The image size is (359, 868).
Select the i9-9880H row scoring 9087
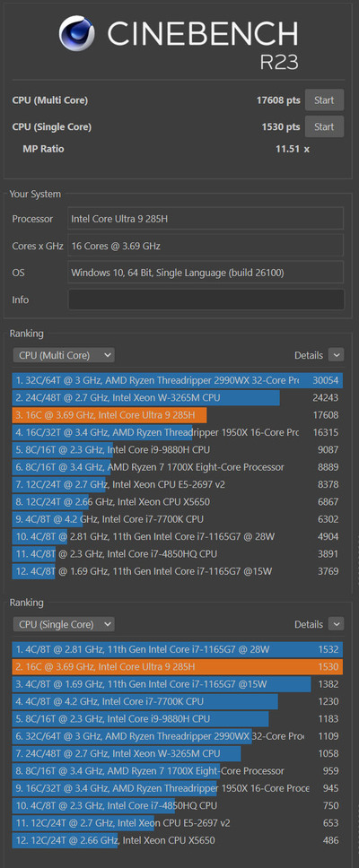[178, 450]
